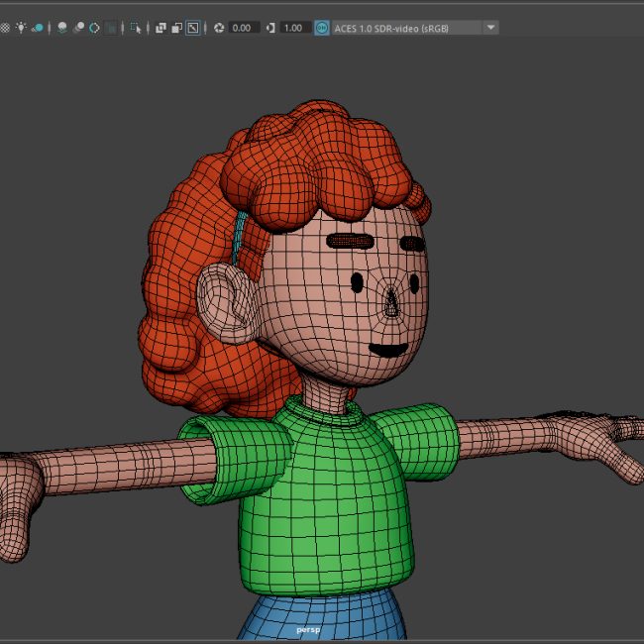Click the exposure value field showing 0.00
The width and height of the screenshot is (644, 644).
[x=244, y=28]
